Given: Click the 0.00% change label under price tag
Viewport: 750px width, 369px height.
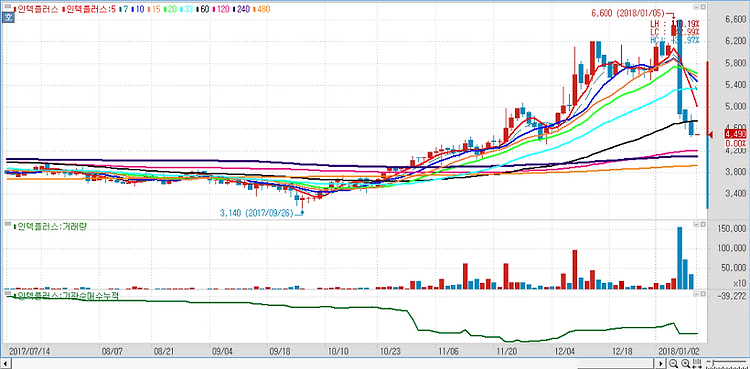Looking at the screenshot, I should click(736, 144).
